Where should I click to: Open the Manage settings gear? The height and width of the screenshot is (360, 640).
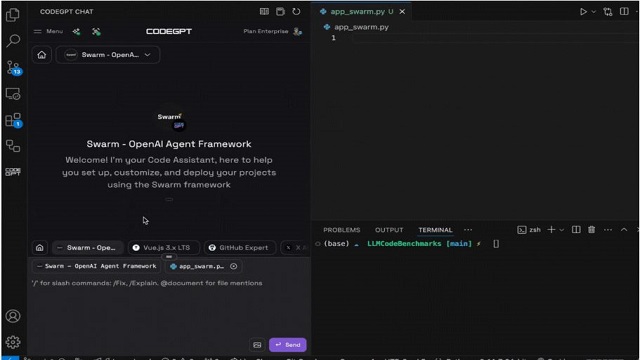[x=13, y=342]
